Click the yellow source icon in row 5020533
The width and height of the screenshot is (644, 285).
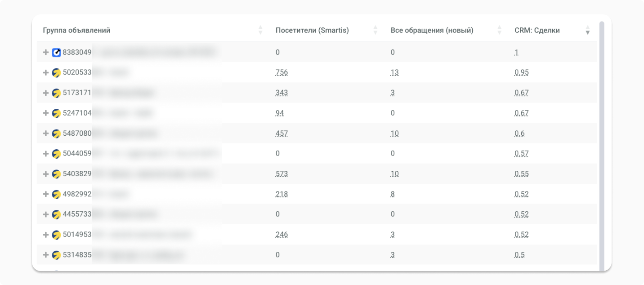56,73
